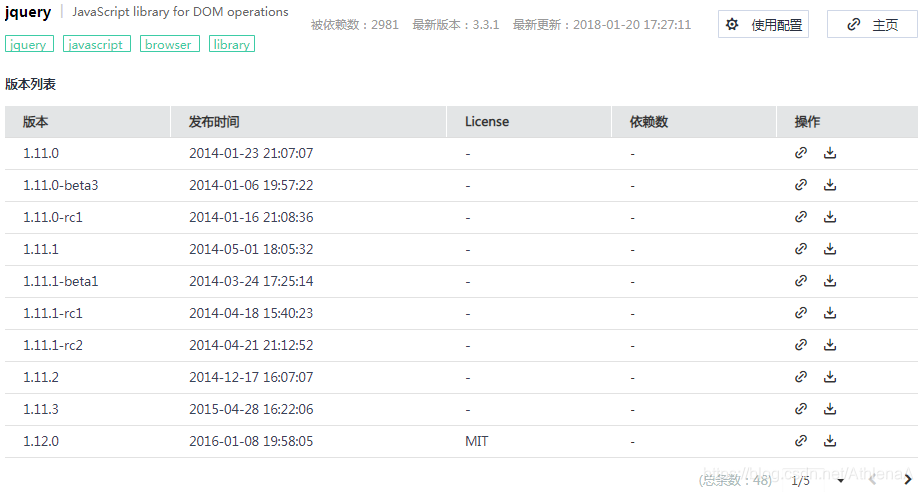Click 被依赖数：2981 text
Viewport: 923px width, 492px height.
(354, 25)
